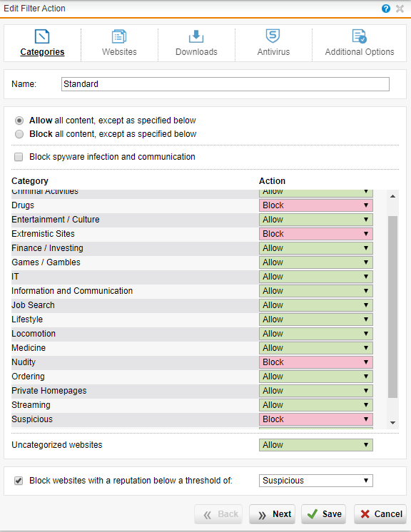Switch to the Websites tab label
Screen dimensions: 411x532
pos(119,52)
